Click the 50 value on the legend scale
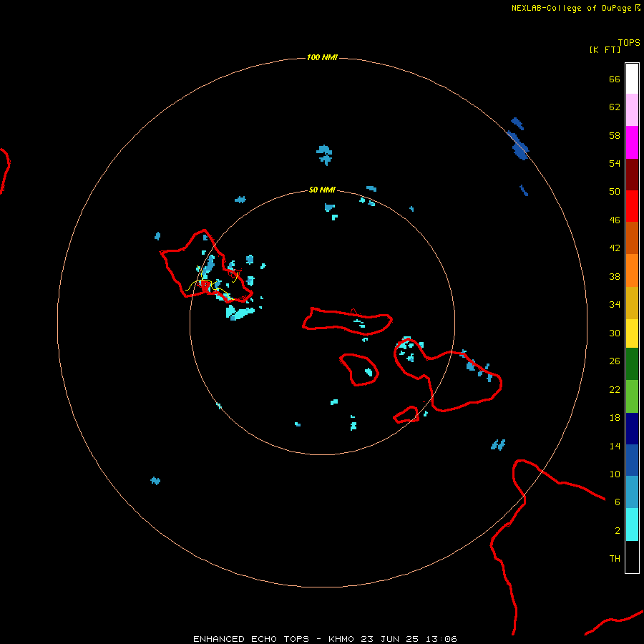644x644 pixels. [615, 192]
